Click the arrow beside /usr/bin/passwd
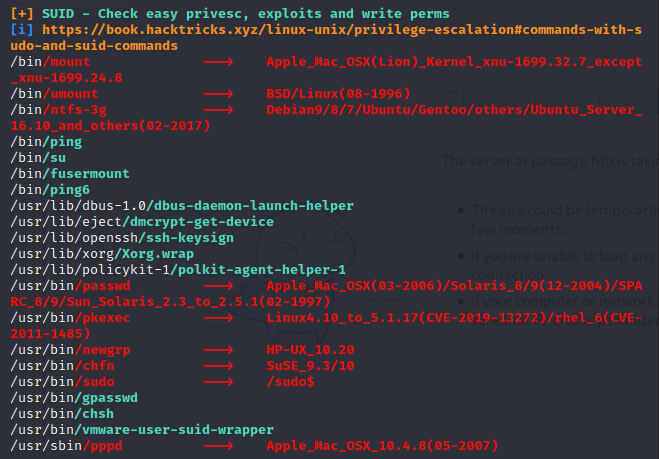 coord(219,286)
